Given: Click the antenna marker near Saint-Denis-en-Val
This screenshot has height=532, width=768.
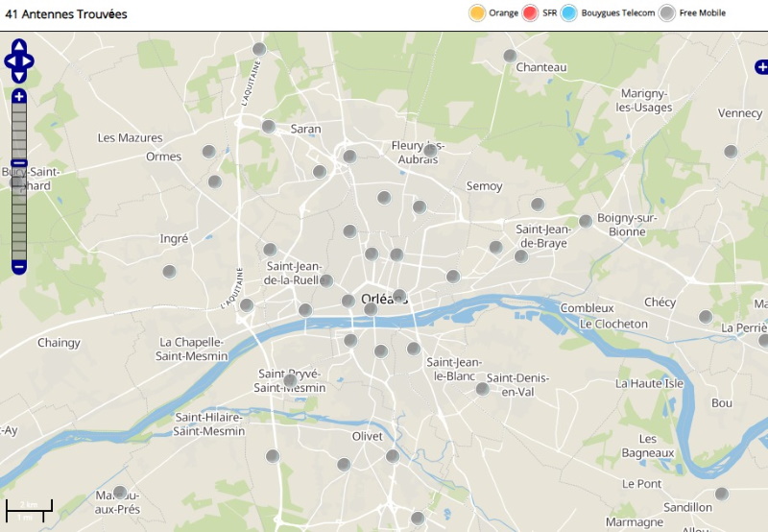Looking at the screenshot, I should click(483, 389).
